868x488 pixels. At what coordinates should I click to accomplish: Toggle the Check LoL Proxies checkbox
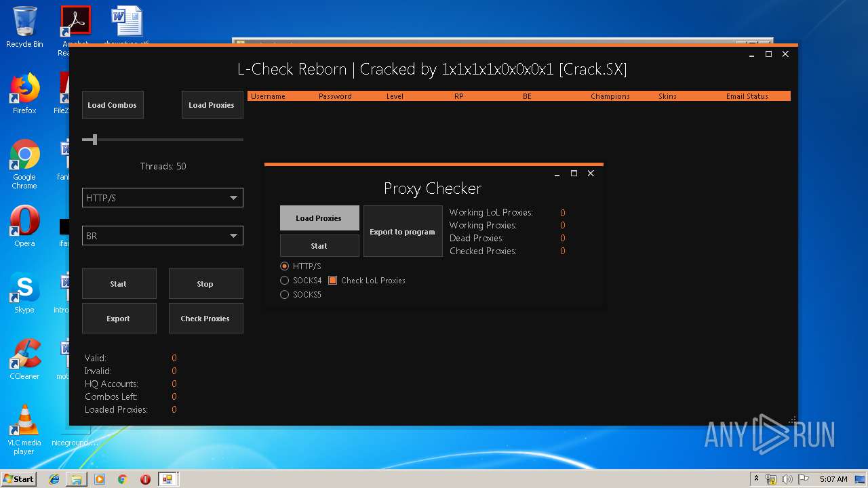(x=333, y=281)
